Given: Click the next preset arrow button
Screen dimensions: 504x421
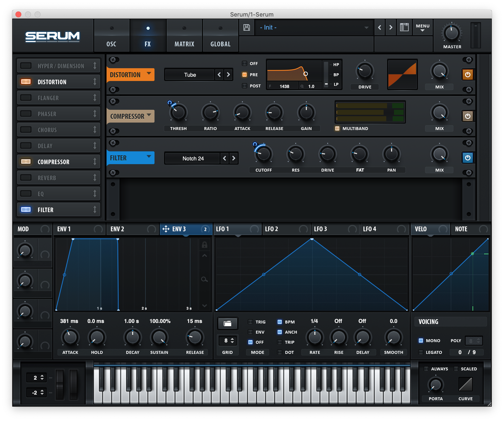Looking at the screenshot, I should coord(391,27).
